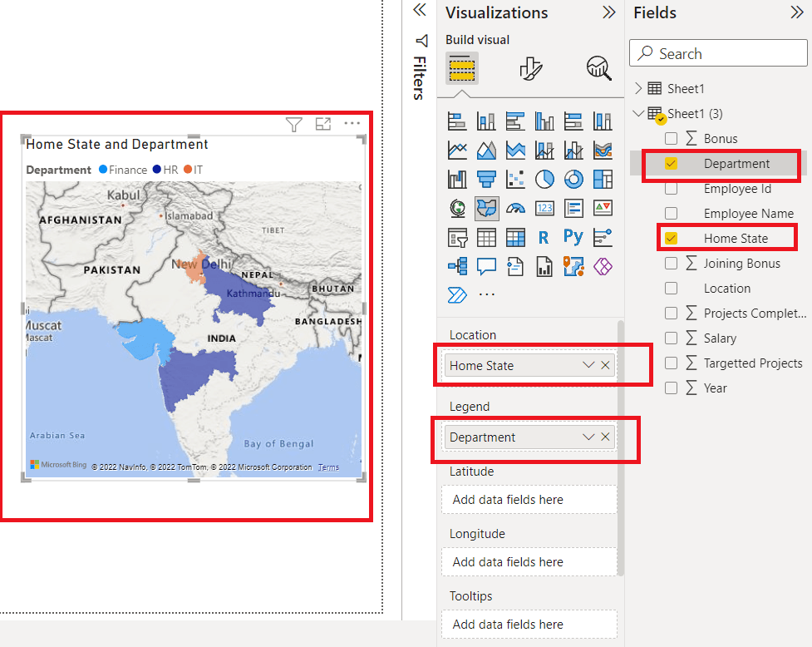812x647 pixels.
Task: Open More options menu on the visual
Action: [352, 123]
